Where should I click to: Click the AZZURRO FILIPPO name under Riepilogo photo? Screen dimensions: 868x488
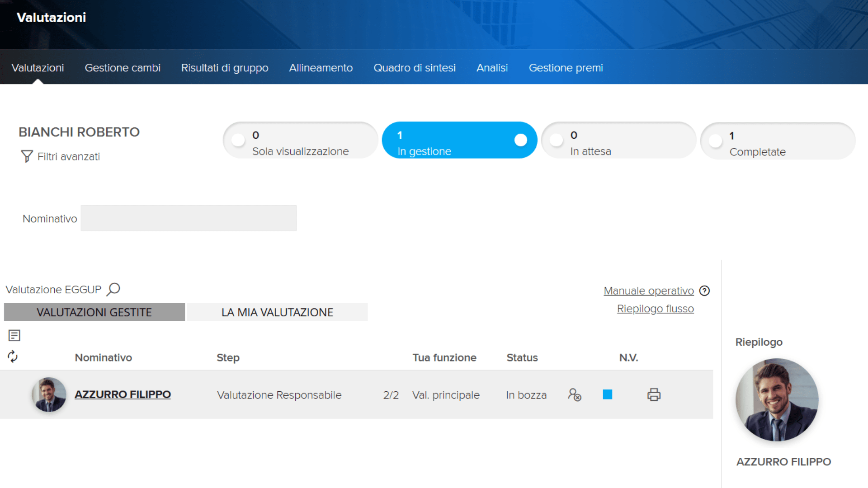point(783,462)
